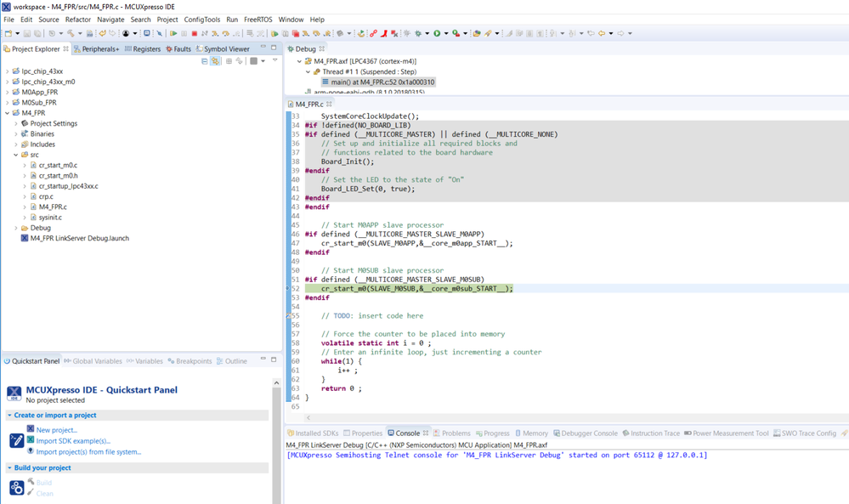This screenshot has width=849, height=504.
Task: Select M4_FPR.c in Project Explorer
Action: (x=53, y=207)
